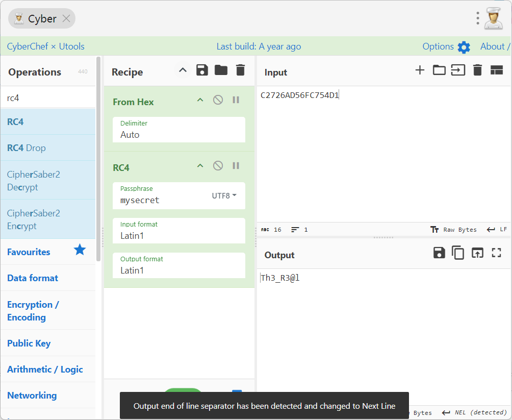
Task: Select the CipherSaber2 Encrypt operation
Action: pos(48,219)
